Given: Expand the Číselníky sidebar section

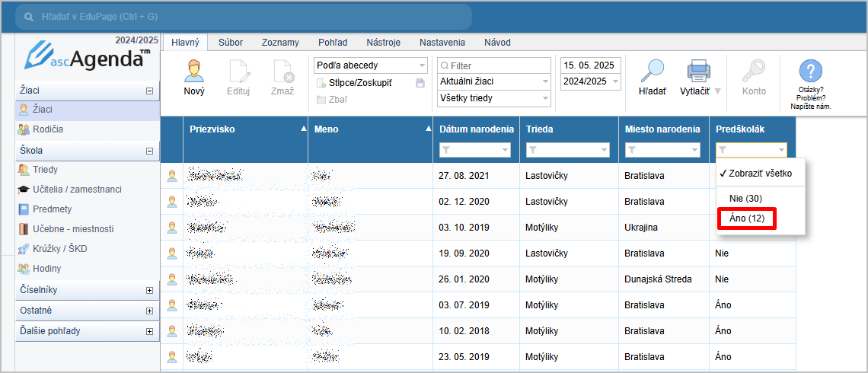Looking at the screenshot, I should click(x=149, y=290).
